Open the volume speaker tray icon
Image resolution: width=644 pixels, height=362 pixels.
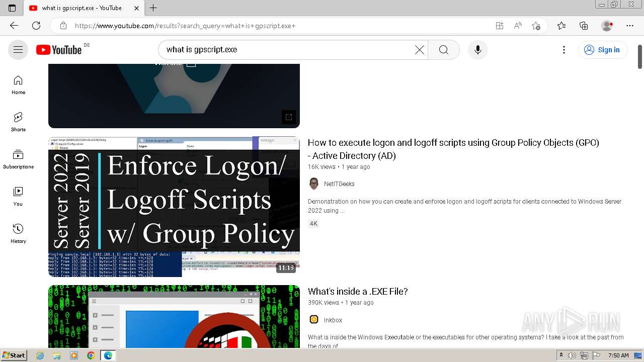[x=572, y=355]
